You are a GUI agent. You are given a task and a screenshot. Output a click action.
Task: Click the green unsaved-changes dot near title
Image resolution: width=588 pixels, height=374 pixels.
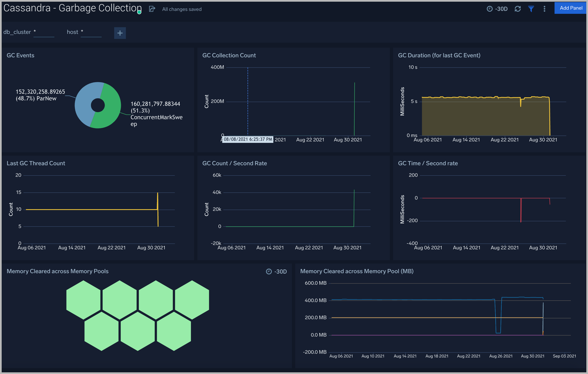click(139, 12)
